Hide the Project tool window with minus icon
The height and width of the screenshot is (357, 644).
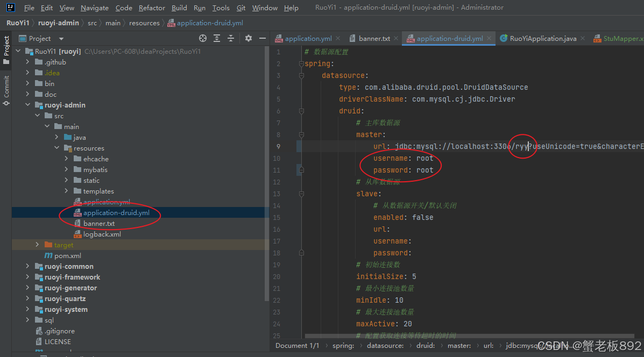pos(263,38)
